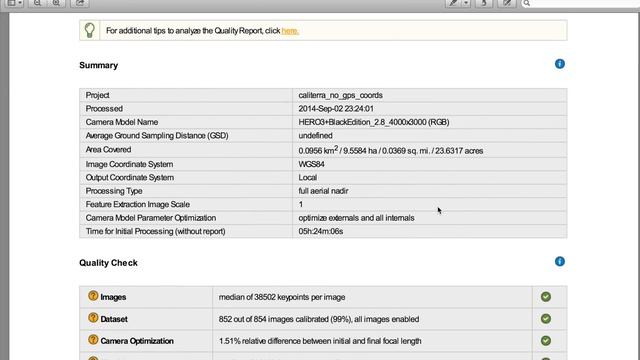Click the 'Dataset' quality check label
This screenshot has height=360, width=640.
(114, 319)
